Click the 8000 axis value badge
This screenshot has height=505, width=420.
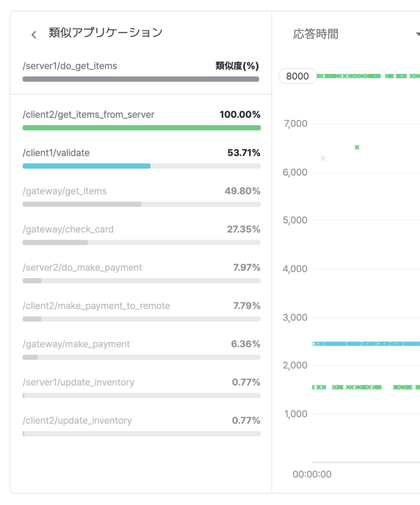(298, 76)
